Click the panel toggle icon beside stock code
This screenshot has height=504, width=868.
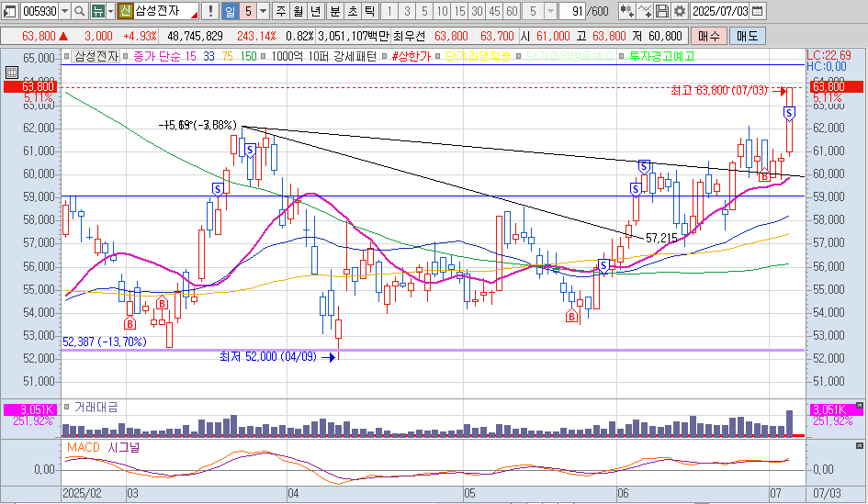point(9,10)
